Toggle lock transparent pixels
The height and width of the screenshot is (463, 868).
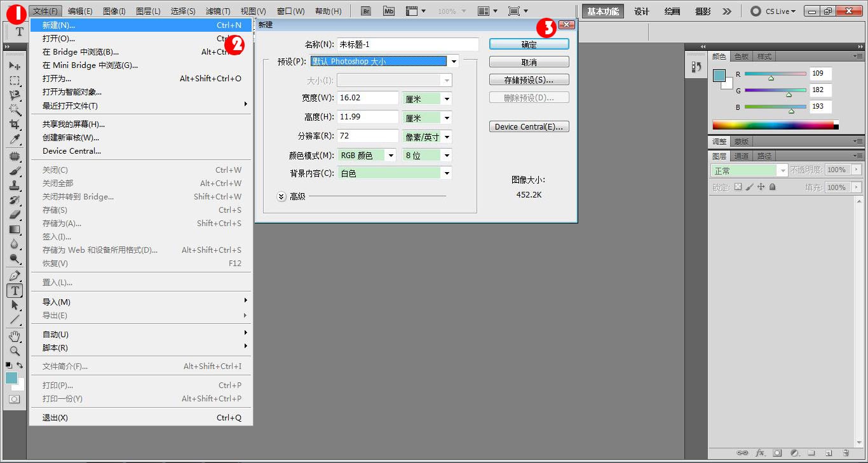[738, 187]
